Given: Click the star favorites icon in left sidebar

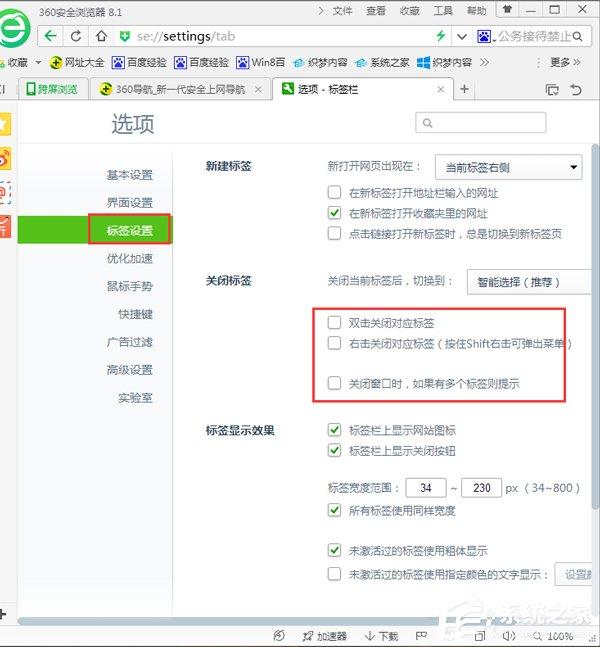Looking at the screenshot, I should [x=5, y=124].
